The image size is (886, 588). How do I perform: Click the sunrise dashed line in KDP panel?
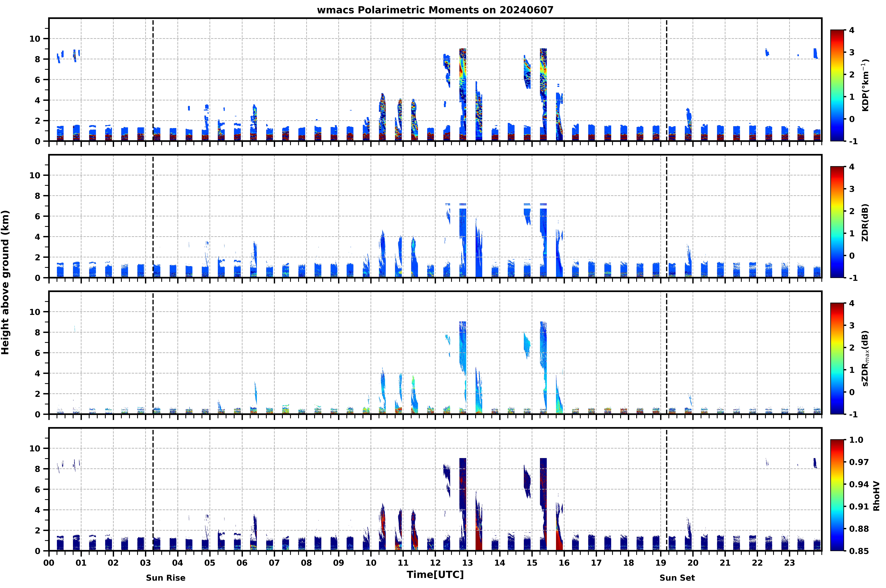click(x=153, y=79)
